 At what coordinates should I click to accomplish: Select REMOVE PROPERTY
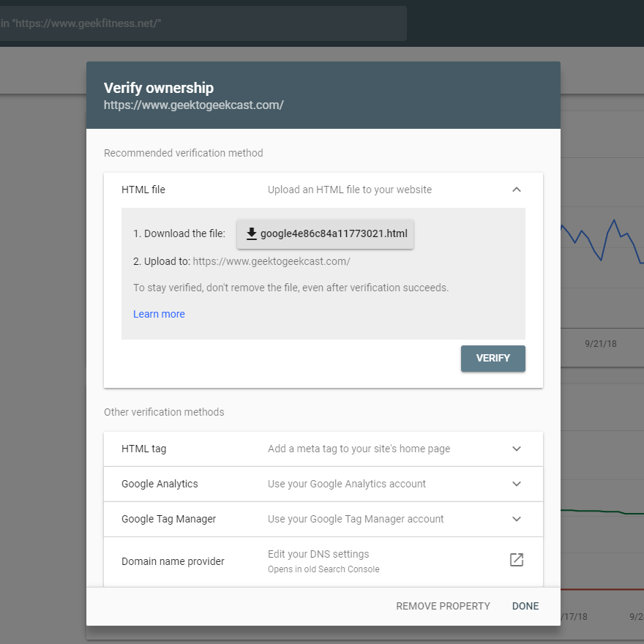[x=443, y=606]
